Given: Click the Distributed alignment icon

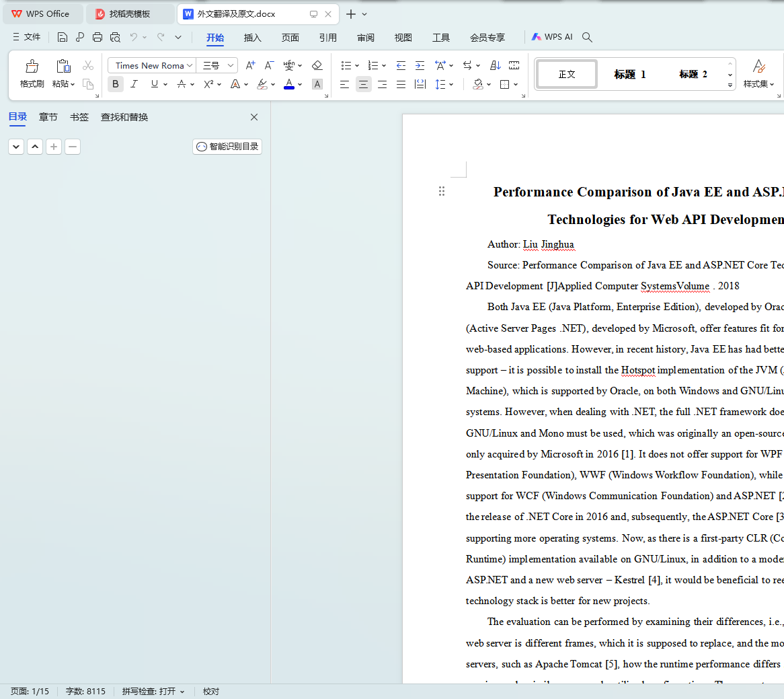Looking at the screenshot, I should point(420,84).
